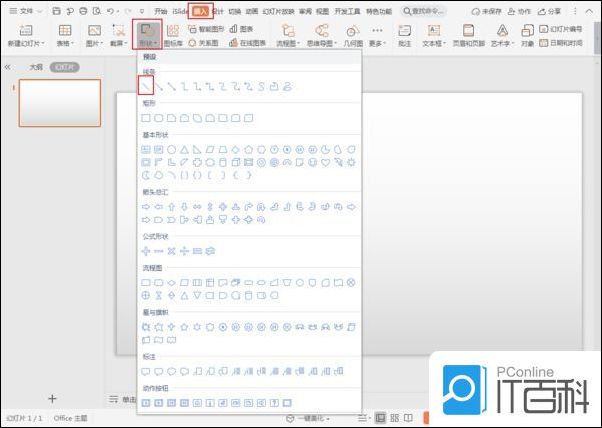Choose the first right arrow in Block Arrows

click(146, 207)
